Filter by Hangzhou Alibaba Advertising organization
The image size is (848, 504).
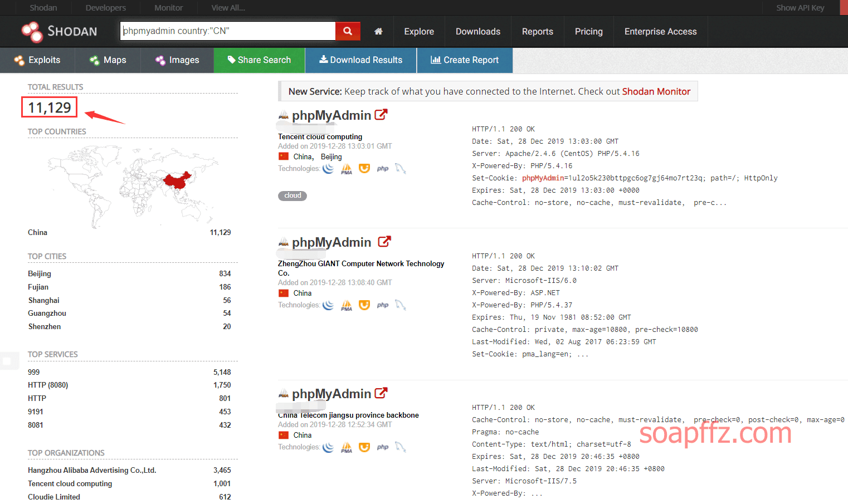92,470
